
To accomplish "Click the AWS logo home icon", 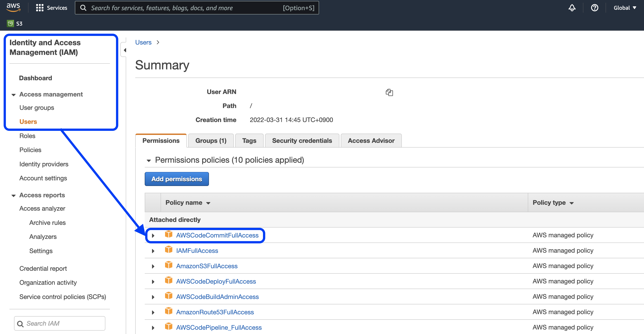I will pos(13,7).
